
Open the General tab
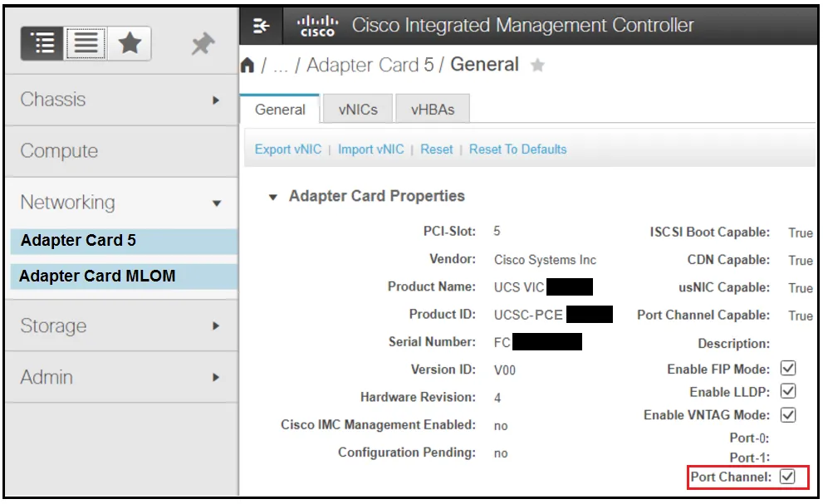coord(280,110)
